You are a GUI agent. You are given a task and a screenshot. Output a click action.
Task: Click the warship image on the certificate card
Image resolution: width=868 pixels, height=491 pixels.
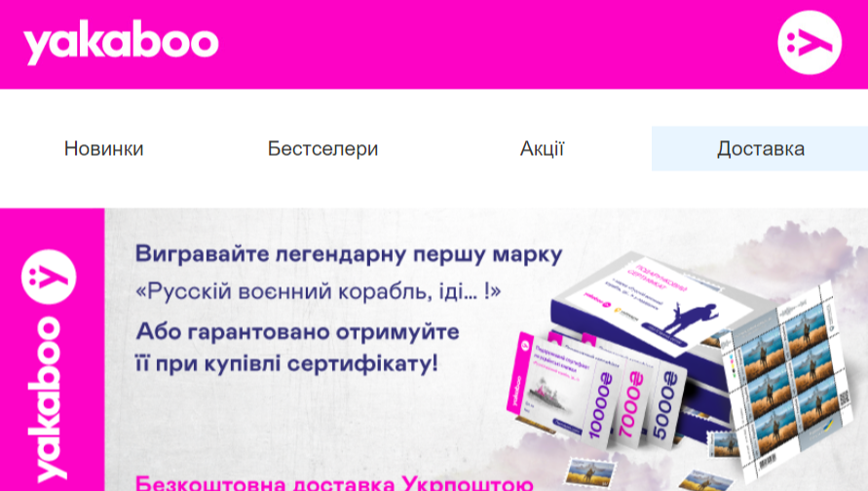548,396
